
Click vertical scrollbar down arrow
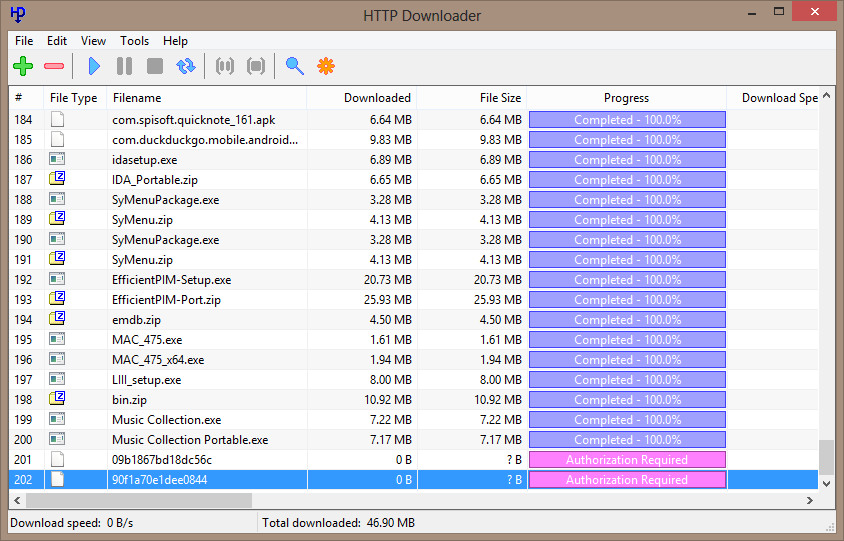pos(827,483)
